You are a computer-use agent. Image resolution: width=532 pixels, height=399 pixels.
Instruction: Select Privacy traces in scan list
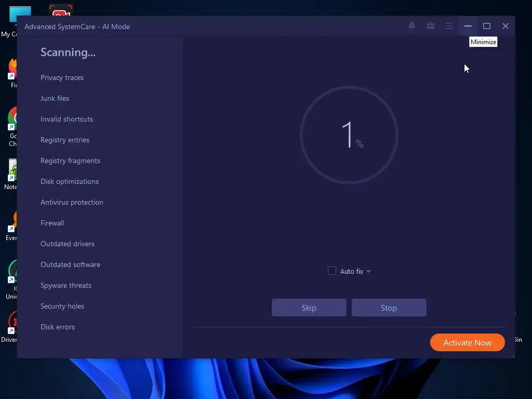click(62, 78)
